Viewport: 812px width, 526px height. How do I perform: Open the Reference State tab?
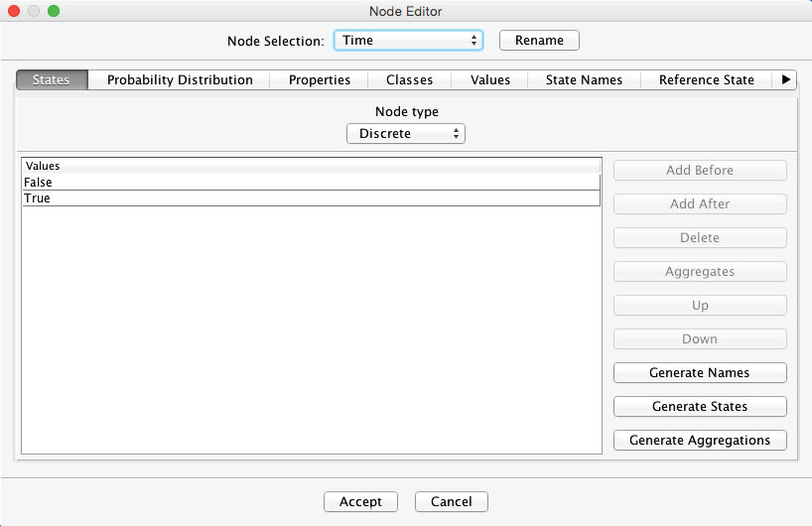[x=707, y=79]
